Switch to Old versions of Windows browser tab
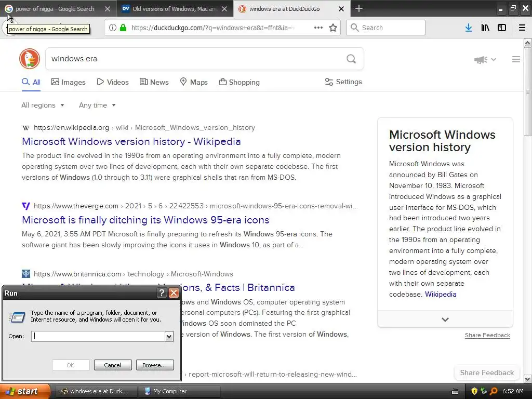The image size is (532, 399). [175, 9]
